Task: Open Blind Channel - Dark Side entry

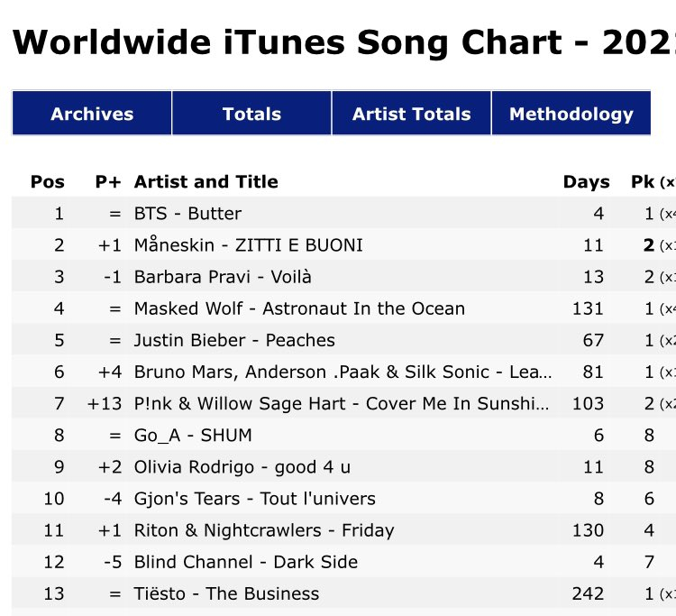Action: [x=245, y=562]
